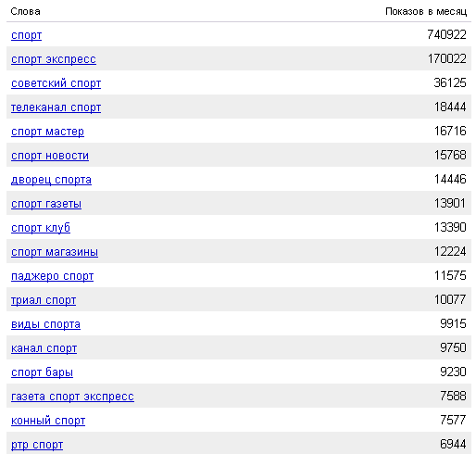Select the 'конный спорт' link

click(x=48, y=421)
